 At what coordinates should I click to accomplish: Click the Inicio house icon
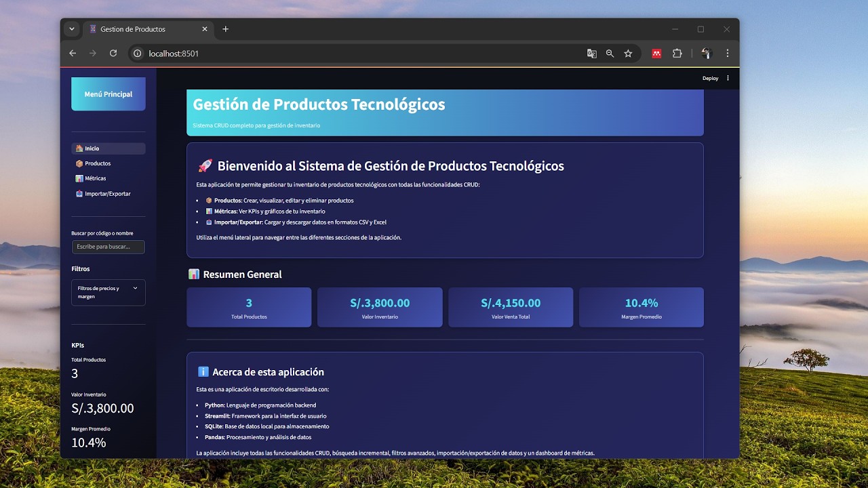(79, 148)
